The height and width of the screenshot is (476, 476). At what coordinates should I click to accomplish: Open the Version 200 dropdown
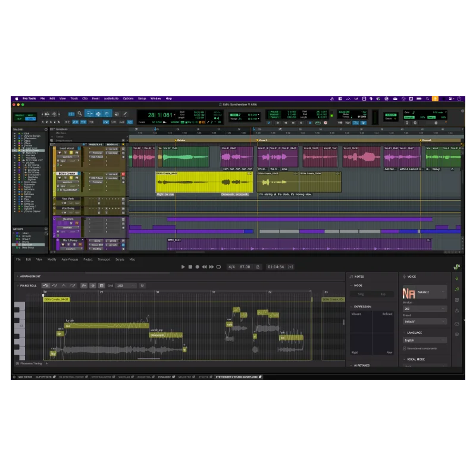click(425, 309)
